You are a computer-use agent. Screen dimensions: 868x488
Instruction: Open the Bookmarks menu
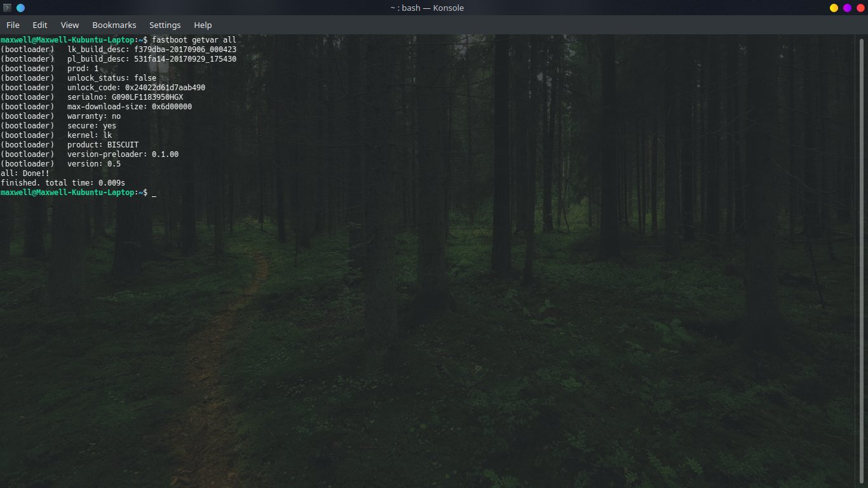[114, 25]
